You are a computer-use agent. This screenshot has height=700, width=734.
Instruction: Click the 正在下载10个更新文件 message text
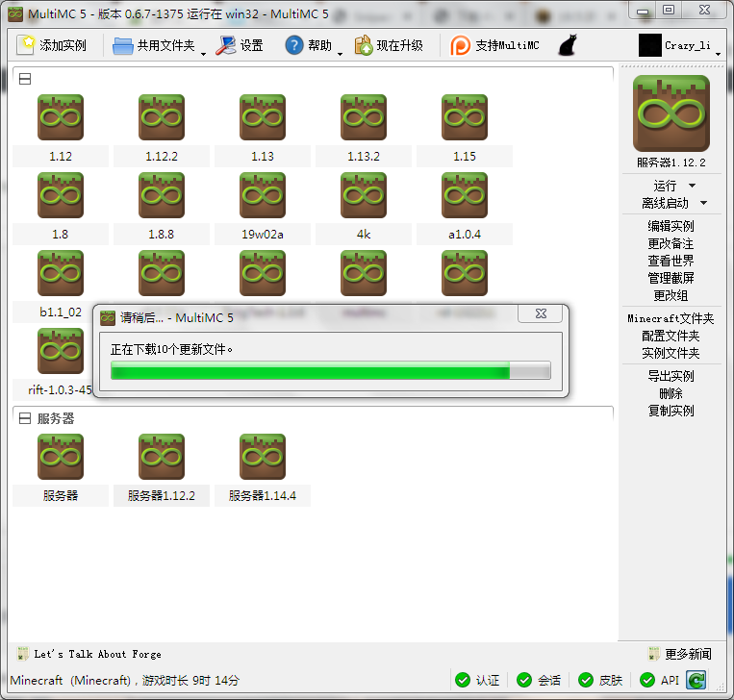(171, 349)
